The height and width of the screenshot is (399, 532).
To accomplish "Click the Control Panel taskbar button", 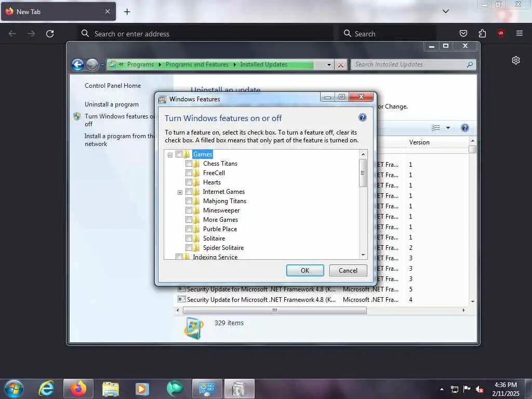I will pos(207,389).
